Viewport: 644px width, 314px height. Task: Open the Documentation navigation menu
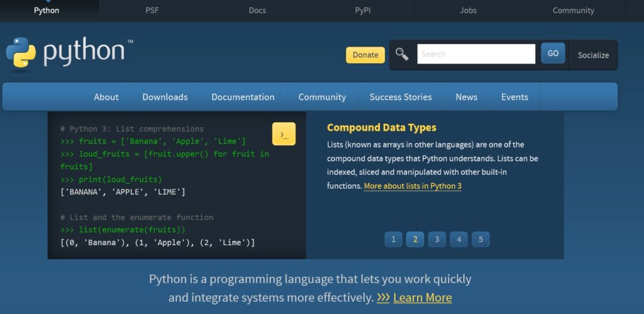[243, 97]
